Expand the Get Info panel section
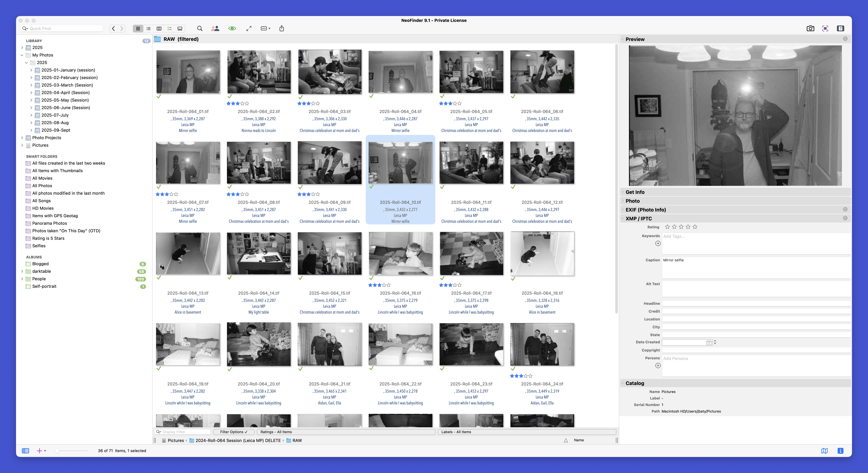Screen dimensions: 868x473 click(635, 192)
